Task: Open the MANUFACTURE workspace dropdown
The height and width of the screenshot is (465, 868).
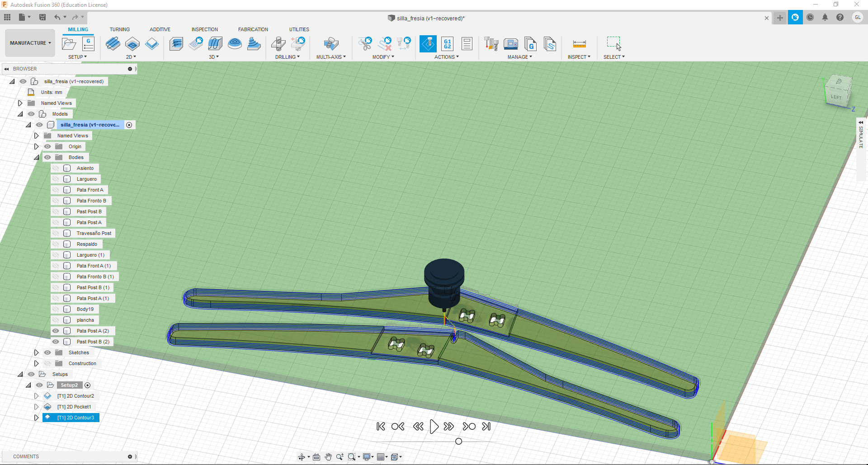Action: tap(30, 43)
